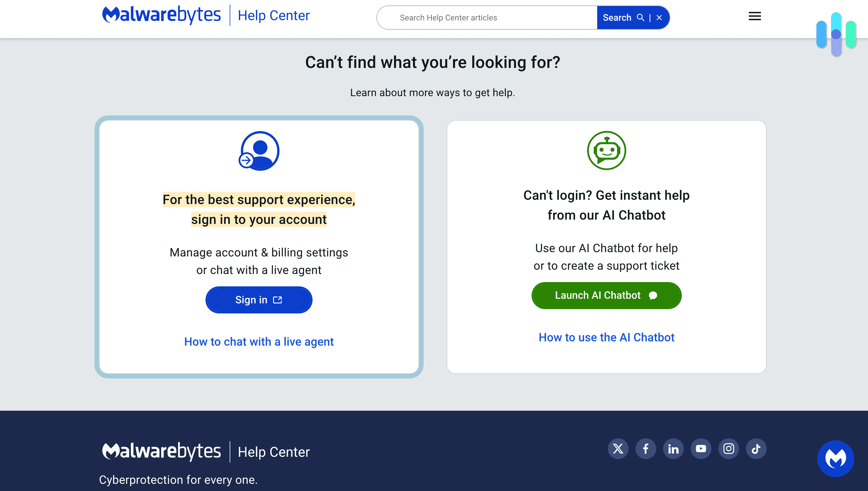Click the magnifier icon inside the Search button
868x491 pixels.
tap(641, 17)
